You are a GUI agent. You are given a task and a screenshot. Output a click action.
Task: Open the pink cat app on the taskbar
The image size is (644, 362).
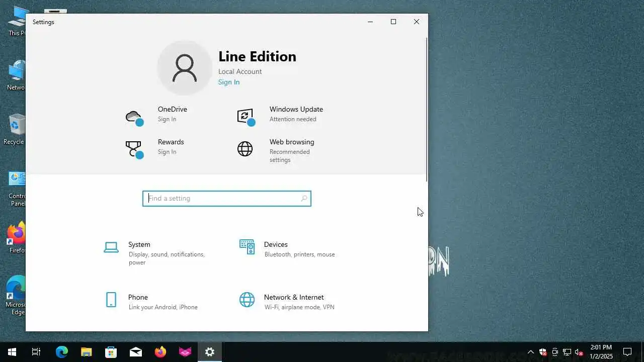click(185, 352)
